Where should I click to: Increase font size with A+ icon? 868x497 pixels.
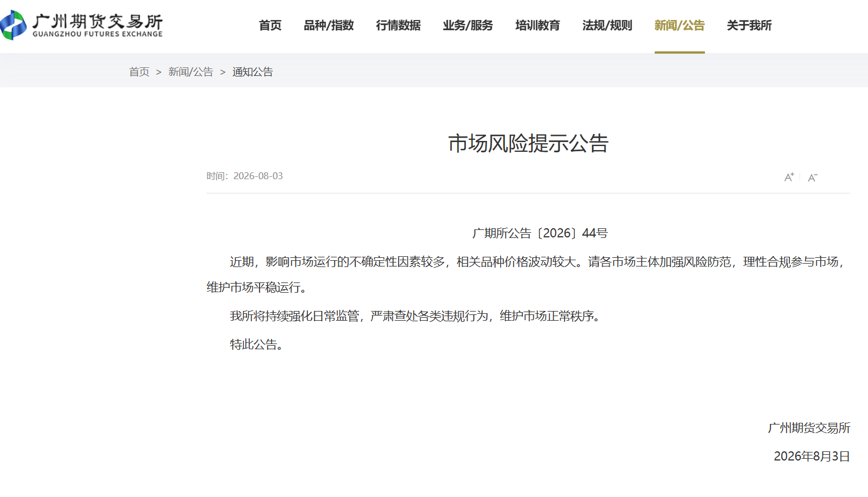[789, 177]
